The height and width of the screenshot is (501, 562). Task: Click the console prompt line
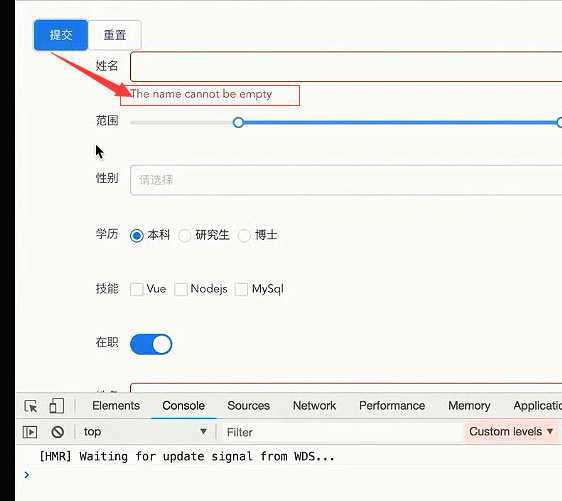289,475
